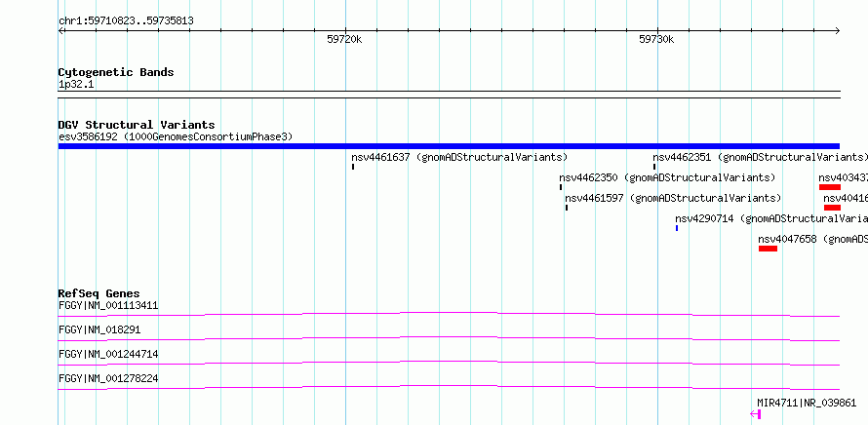Screen dimensions: 868x425
Task: Click the 1p32.1 cytogenetic band bar
Action: pos(449,95)
